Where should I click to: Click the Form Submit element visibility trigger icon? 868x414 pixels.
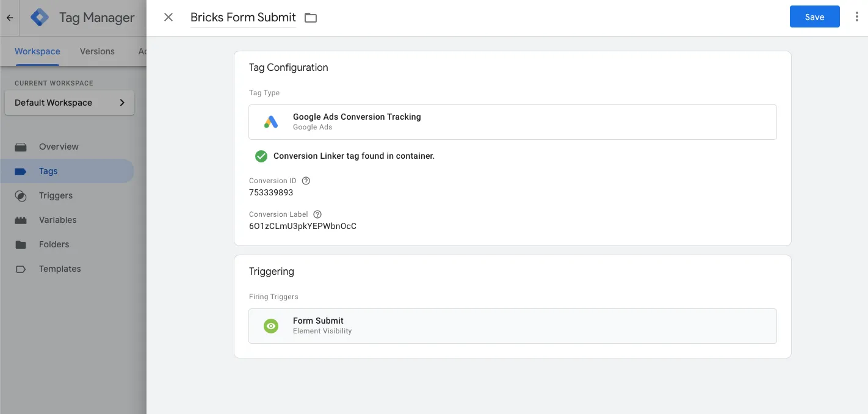tap(271, 325)
